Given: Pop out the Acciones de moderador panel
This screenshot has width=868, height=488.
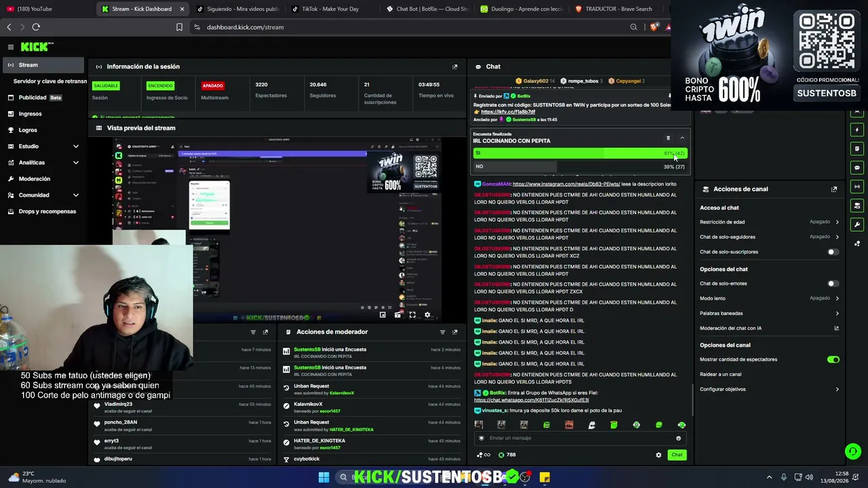Looking at the screenshot, I should pyautogui.click(x=454, y=332).
